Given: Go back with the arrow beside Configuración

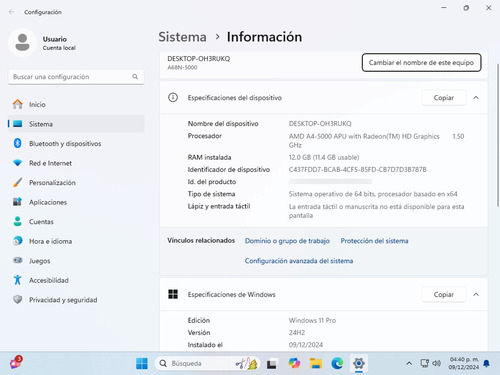Looking at the screenshot, I should tap(12, 12).
